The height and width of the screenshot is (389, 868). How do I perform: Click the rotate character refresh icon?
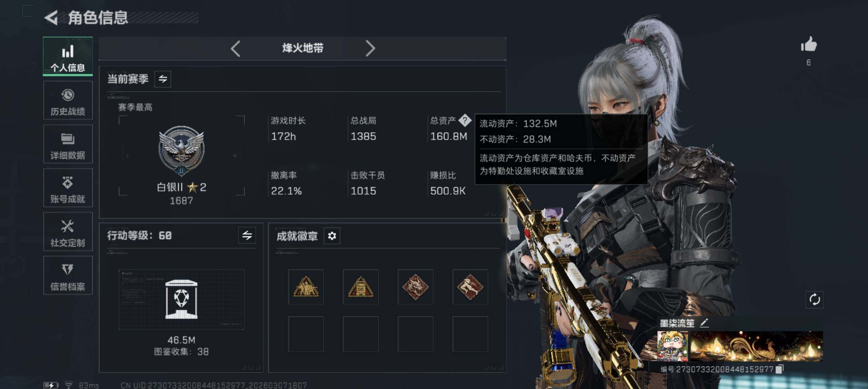[815, 300]
